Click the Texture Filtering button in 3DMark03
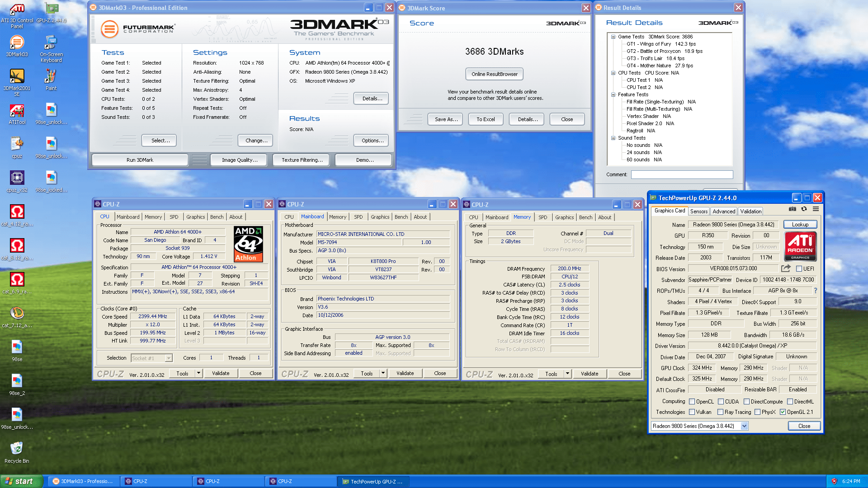The height and width of the screenshot is (488, 868). [302, 160]
